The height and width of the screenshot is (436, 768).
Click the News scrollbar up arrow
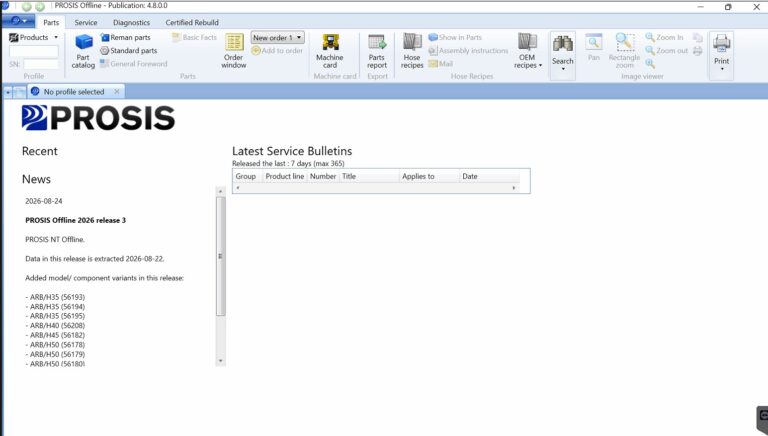pyautogui.click(x=220, y=192)
